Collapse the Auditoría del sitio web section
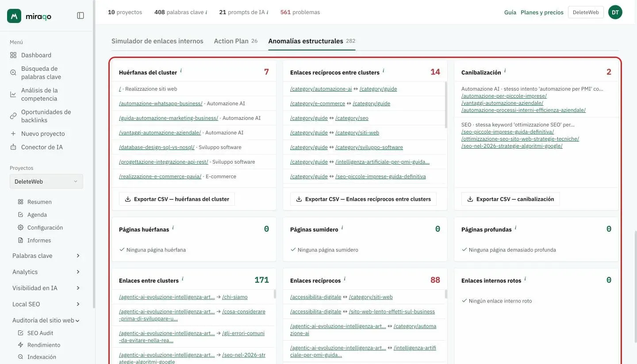 coord(46,320)
